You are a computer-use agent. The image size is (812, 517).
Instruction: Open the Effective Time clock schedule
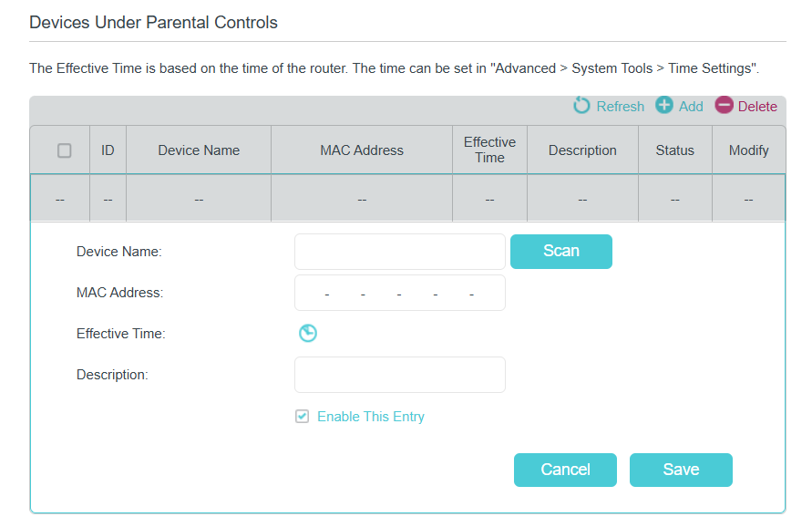308,334
